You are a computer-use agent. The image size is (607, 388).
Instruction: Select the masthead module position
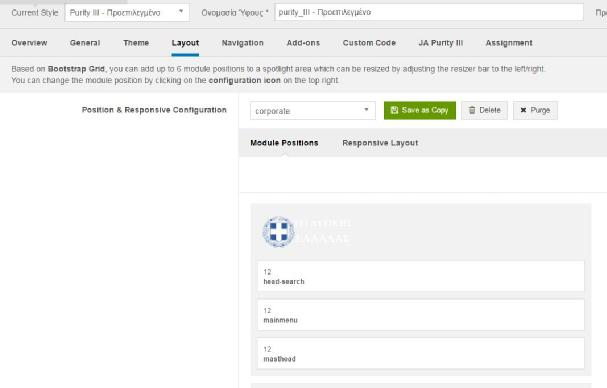(x=421, y=353)
